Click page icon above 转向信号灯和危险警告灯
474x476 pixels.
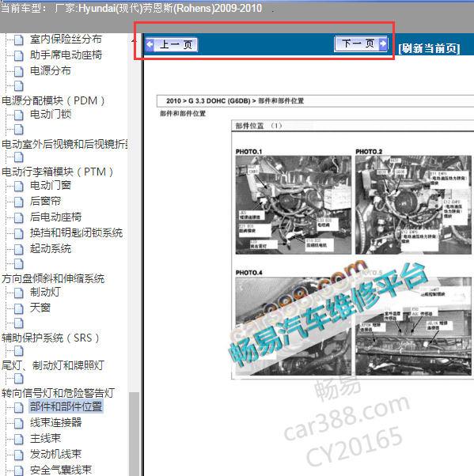point(19,379)
